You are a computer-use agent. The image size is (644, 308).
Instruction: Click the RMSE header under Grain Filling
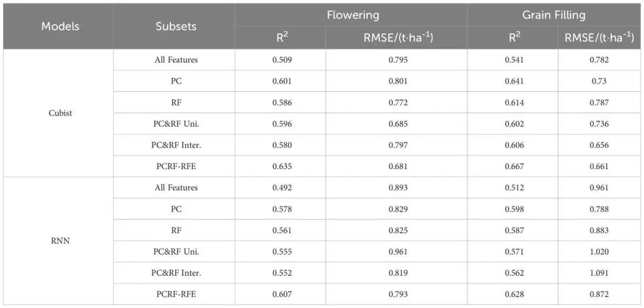(599, 38)
